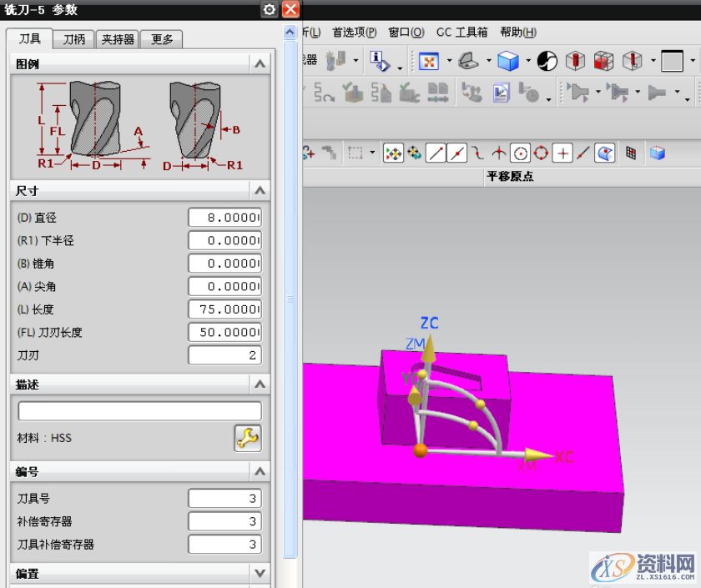Collapse the 图例 legend section

(x=260, y=64)
